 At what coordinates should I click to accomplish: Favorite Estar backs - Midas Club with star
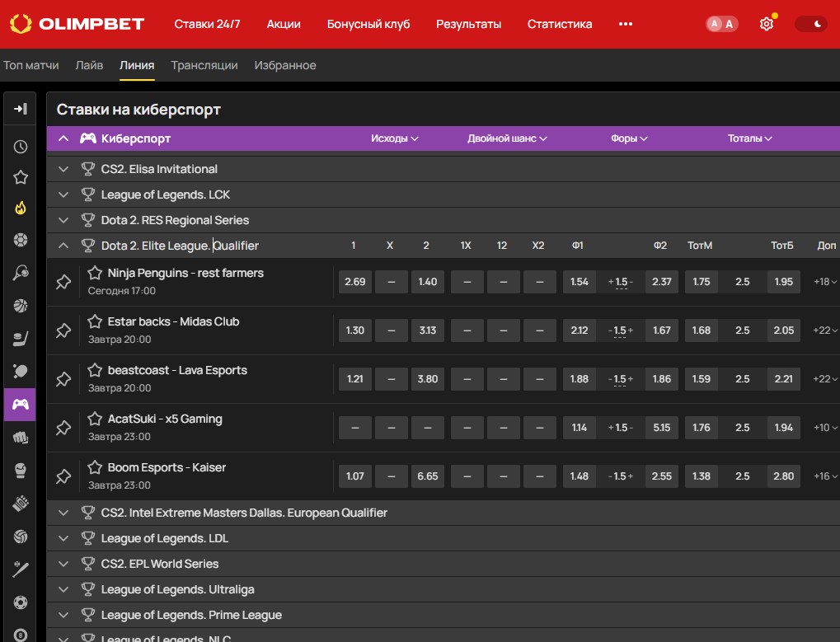[95, 321]
